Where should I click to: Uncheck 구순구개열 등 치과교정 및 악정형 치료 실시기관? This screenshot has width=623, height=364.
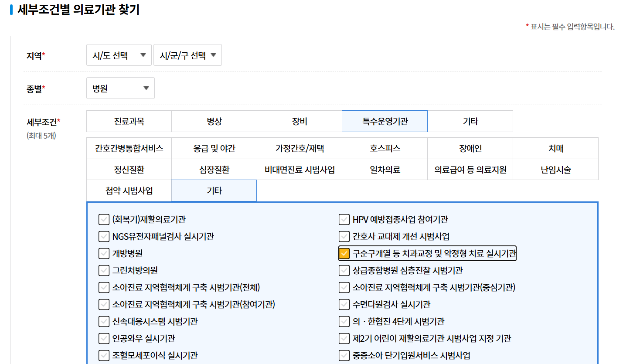point(344,253)
